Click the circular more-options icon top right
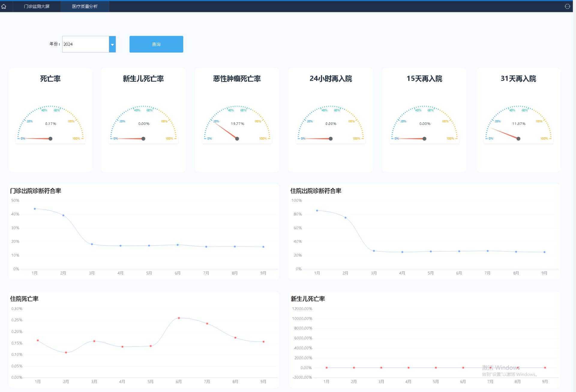This screenshot has width=576, height=392. pyautogui.click(x=567, y=6)
